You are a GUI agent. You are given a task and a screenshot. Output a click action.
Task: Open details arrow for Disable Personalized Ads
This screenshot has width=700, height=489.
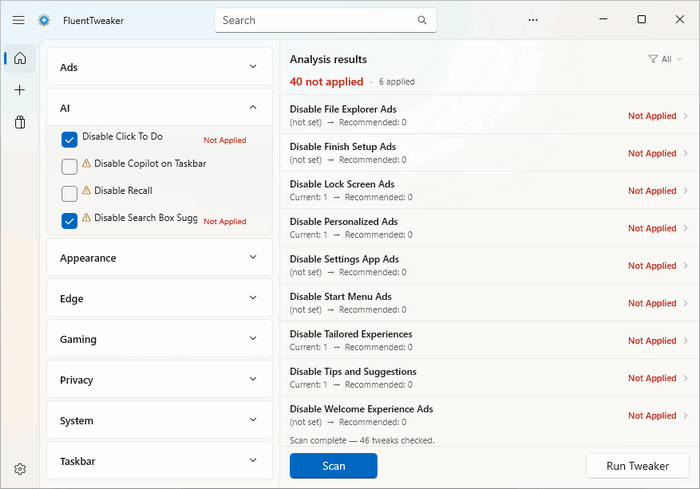[x=686, y=228]
